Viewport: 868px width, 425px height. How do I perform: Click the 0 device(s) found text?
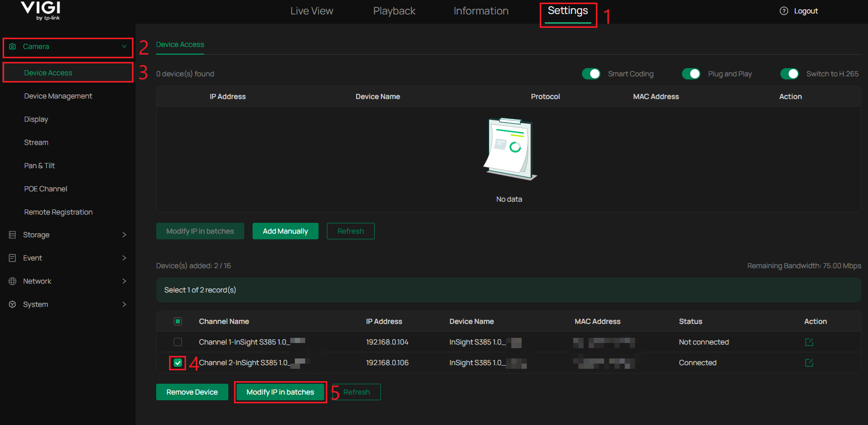pos(185,74)
